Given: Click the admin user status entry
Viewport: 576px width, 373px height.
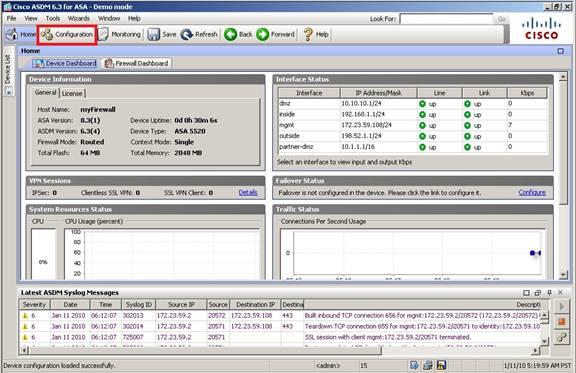Looking at the screenshot, I should pos(328,366).
